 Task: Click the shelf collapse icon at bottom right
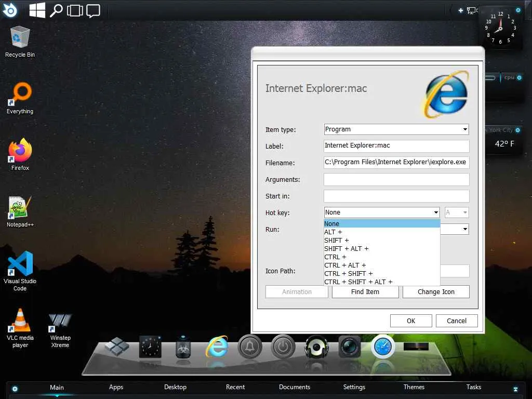(x=515, y=389)
